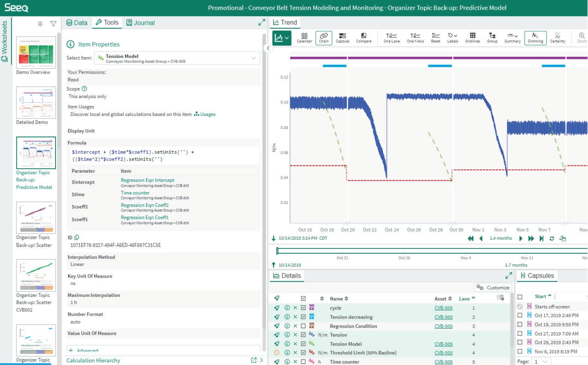This screenshot has width=588, height=365.
Task: Copy the item ID with copy icon
Action: click(77, 237)
